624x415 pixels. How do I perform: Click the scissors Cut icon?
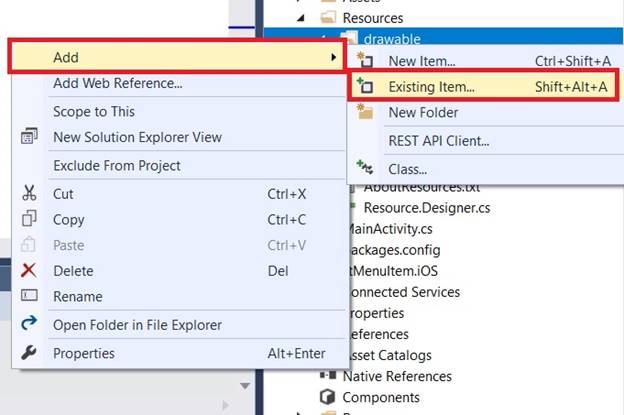coord(29,193)
